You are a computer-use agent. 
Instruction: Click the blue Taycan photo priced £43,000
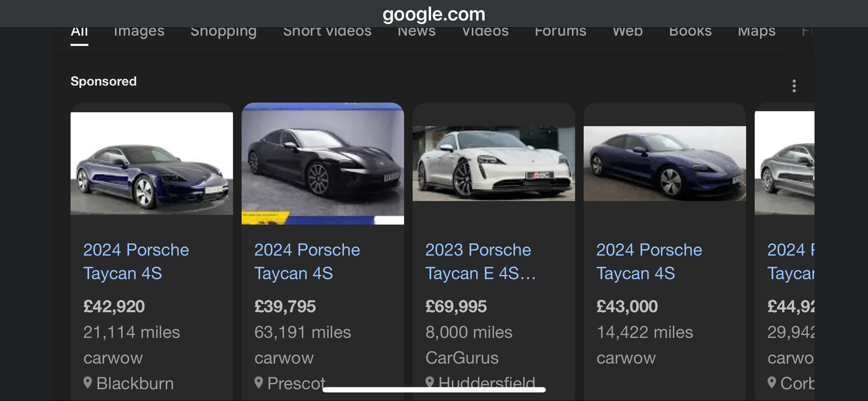click(x=665, y=163)
